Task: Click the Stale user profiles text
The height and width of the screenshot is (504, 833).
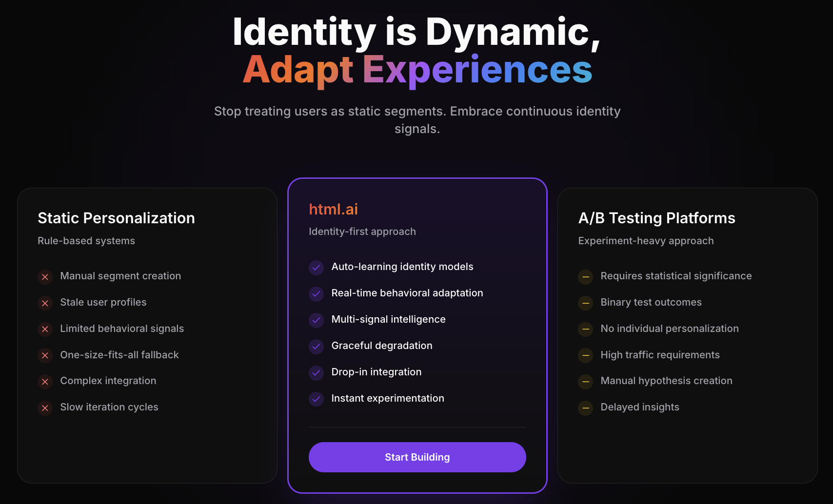Action: click(x=103, y=302)
